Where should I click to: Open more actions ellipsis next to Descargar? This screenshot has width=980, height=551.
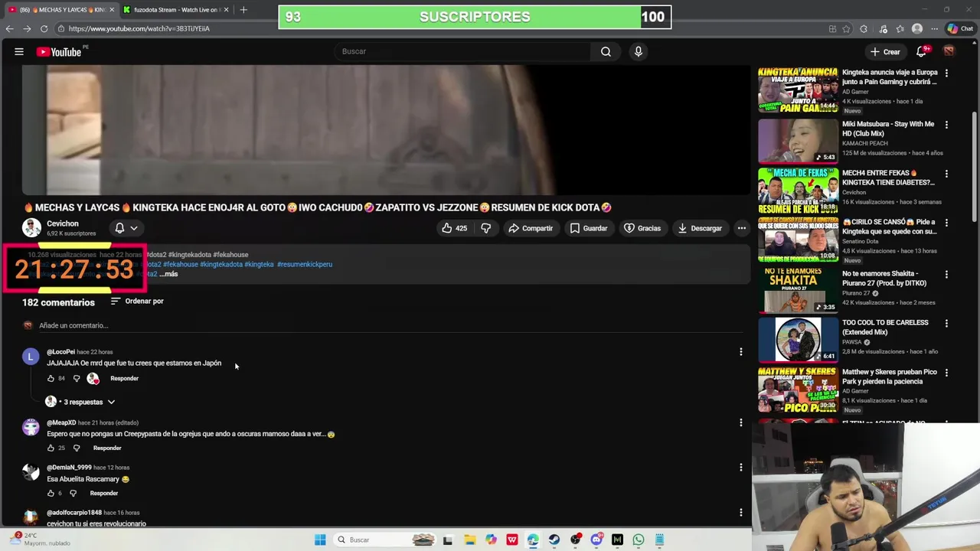[741, 228]
